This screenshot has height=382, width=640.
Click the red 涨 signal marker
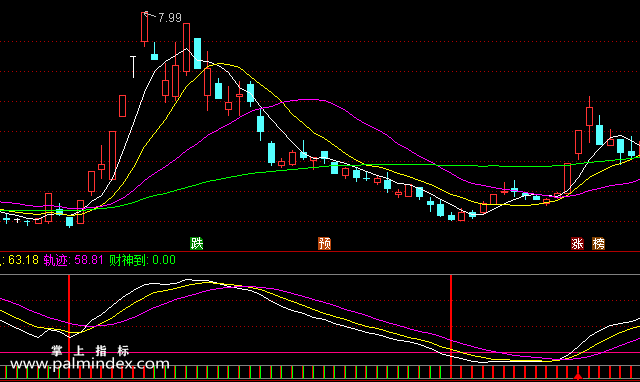577,244
